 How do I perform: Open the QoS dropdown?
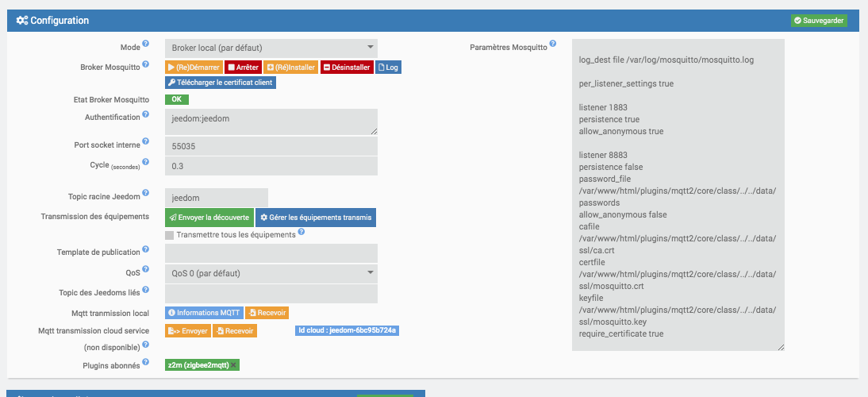pos(271,273)
